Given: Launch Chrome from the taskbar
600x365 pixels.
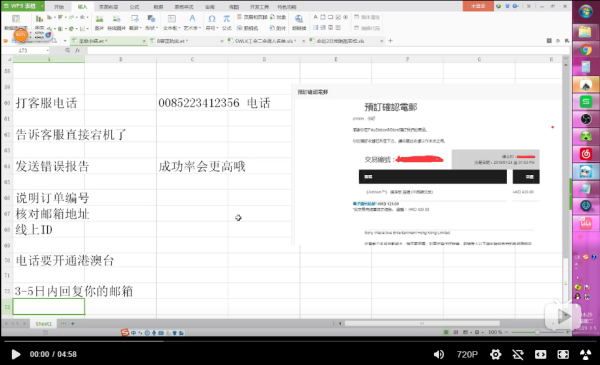Looking at the screenshot, I should point(585,50).
